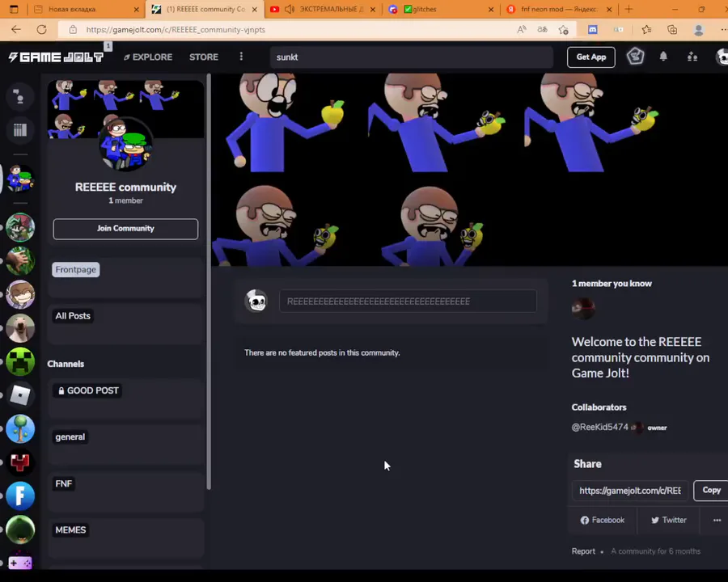Open the friends icon in header
This screenshot has width=728, height=582.
point(692,57)
